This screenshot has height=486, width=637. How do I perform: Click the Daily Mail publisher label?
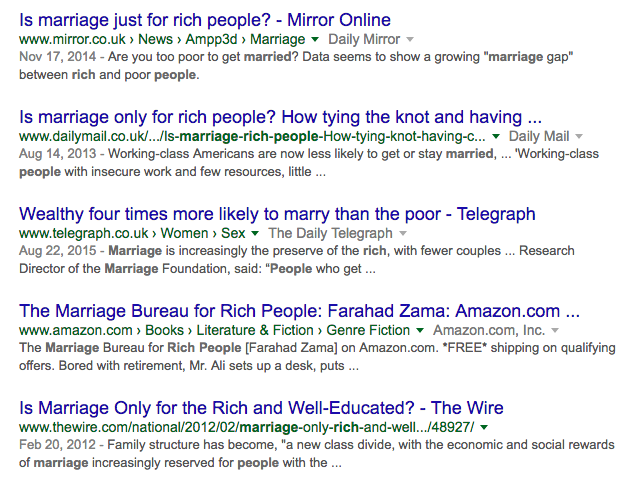coord(539,137)
